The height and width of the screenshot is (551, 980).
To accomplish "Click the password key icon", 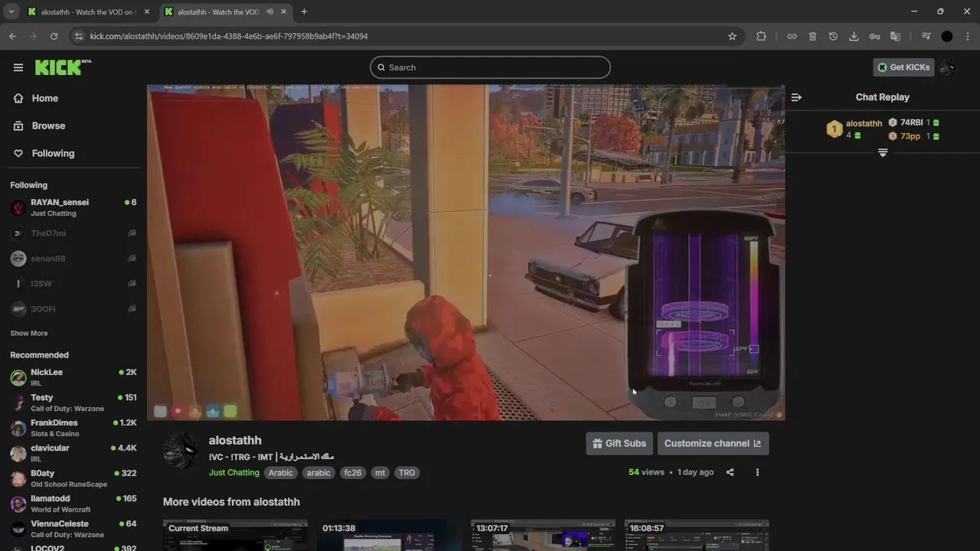I will point(874,36).
